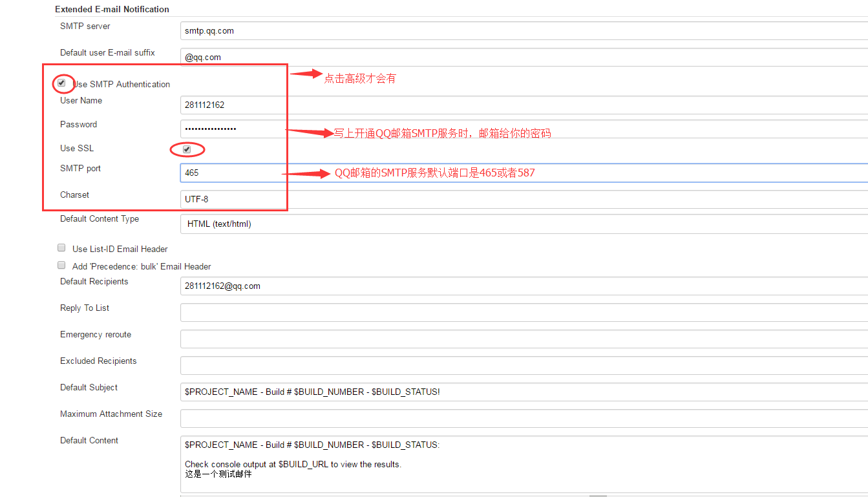The height and width of the screenshot is (497, 868).
Task: Click the Use SMTP Authentication label
Action: click(123, 85)
